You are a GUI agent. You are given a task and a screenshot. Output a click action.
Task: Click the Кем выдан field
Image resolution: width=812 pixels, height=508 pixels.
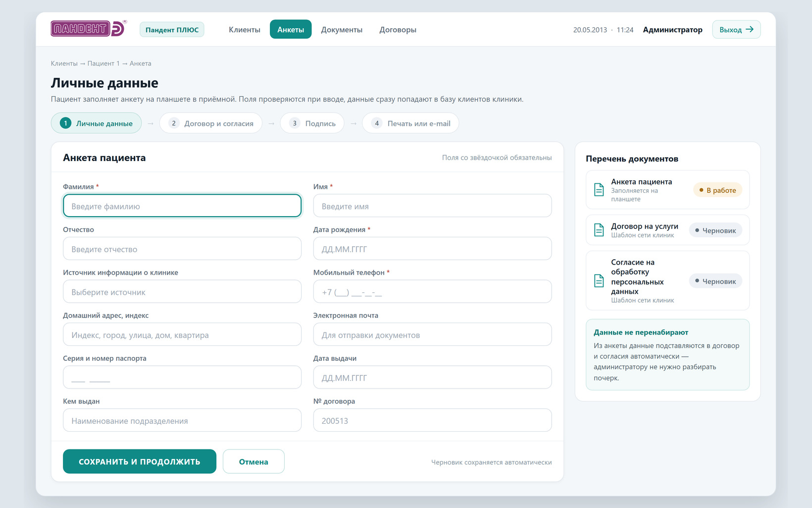click(182, 420)
